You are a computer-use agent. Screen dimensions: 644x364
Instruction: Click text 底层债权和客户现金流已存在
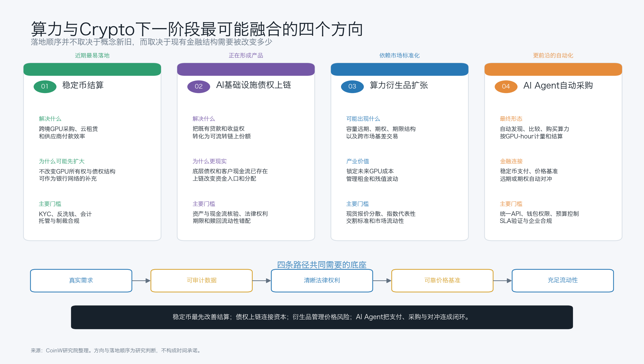pyautogui.click(x=230, y=171)
